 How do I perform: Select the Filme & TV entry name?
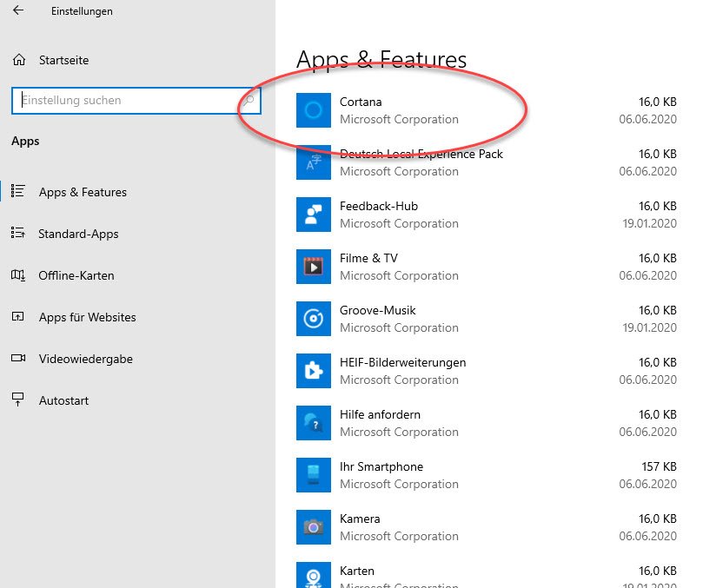[x=368, y=258]
